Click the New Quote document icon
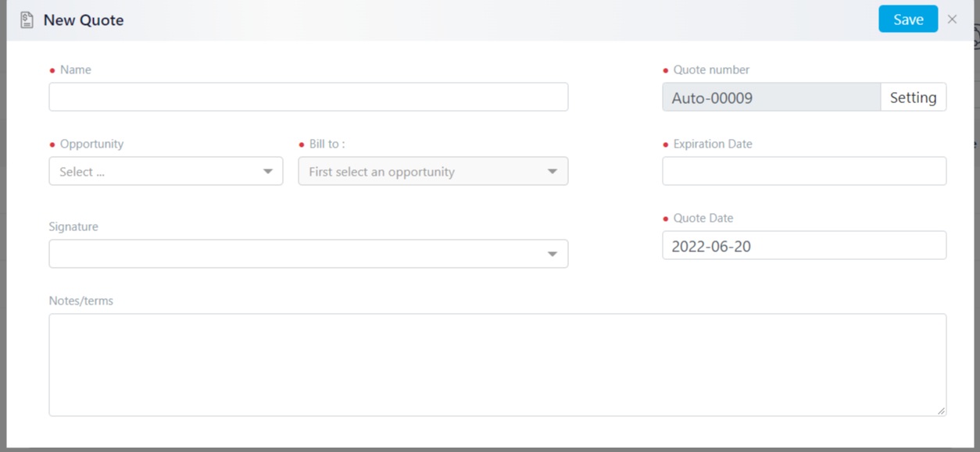This screenshot has height=452, width=980. 27,20
